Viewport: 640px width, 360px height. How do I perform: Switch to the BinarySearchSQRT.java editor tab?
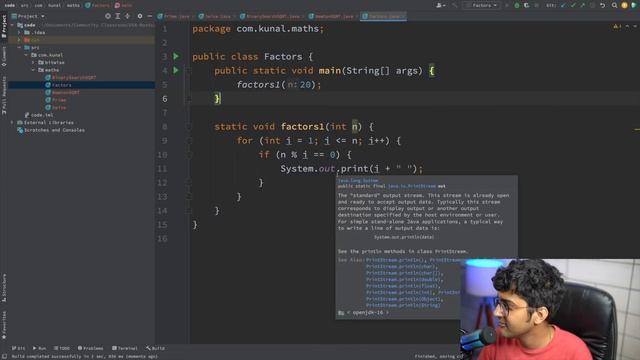[272, 16]
